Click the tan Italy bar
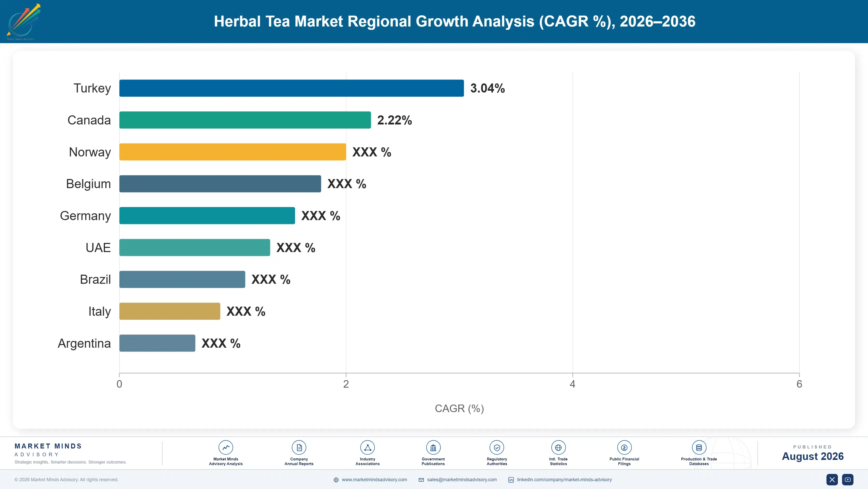The image size is (868, 489). [170, 311]
